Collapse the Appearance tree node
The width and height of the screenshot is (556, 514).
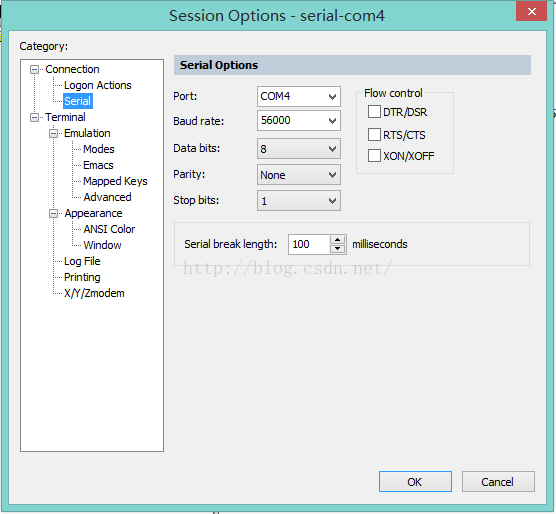(x=53, y=213)
